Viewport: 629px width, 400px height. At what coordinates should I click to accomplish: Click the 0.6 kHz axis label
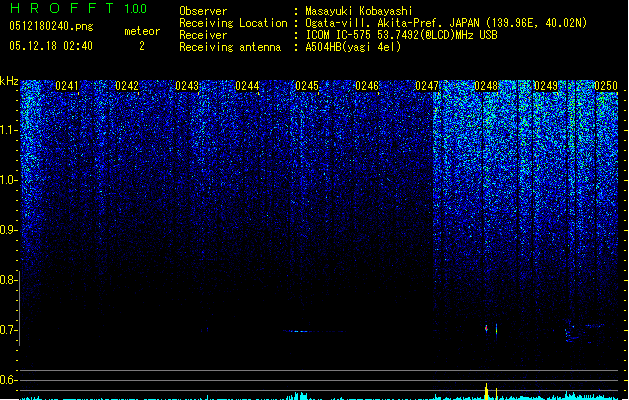[x=8, y=380]
